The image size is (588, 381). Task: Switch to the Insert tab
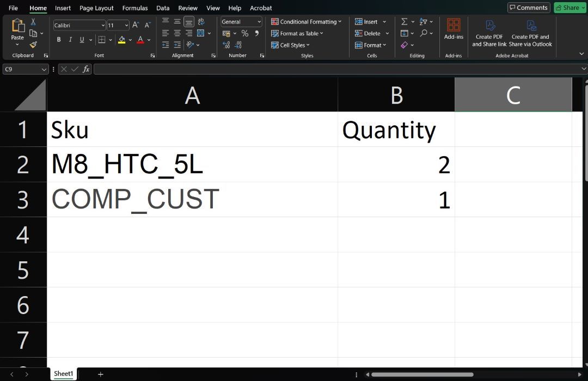[x=63, y=8]
